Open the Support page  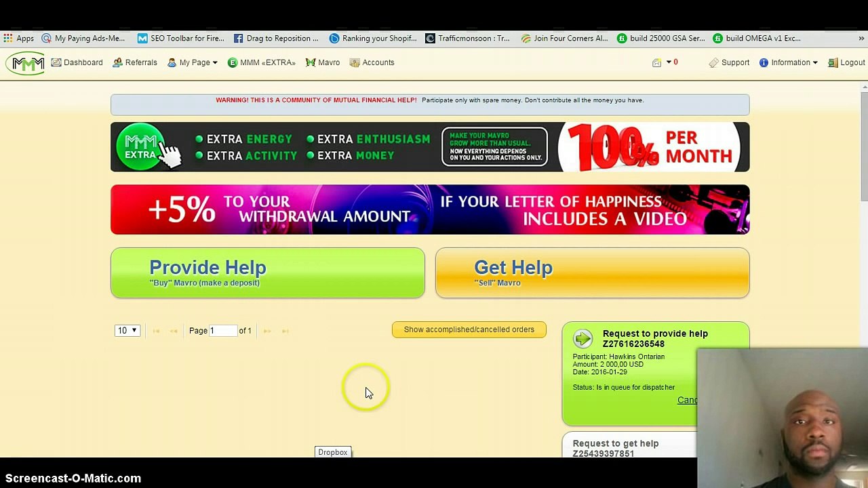pos(729,62)
